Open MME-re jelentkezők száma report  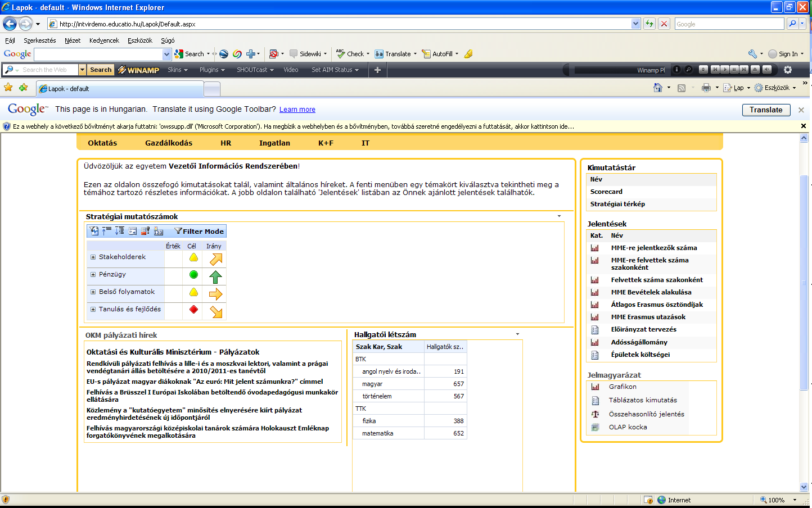[654, 248]
